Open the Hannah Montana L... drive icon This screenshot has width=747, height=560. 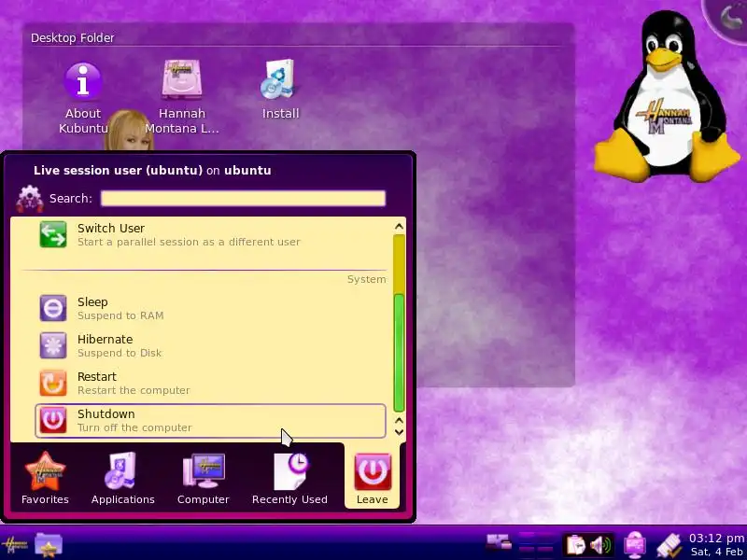pos(182,97)
